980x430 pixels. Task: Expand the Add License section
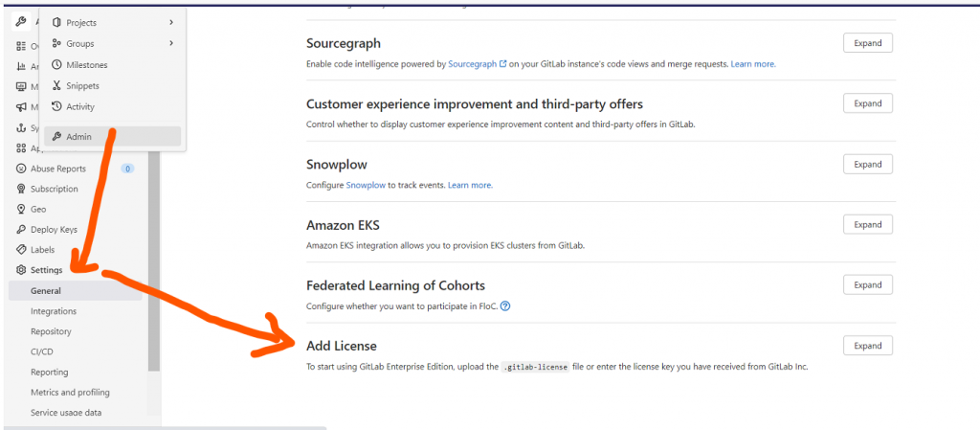click(867, 346)
